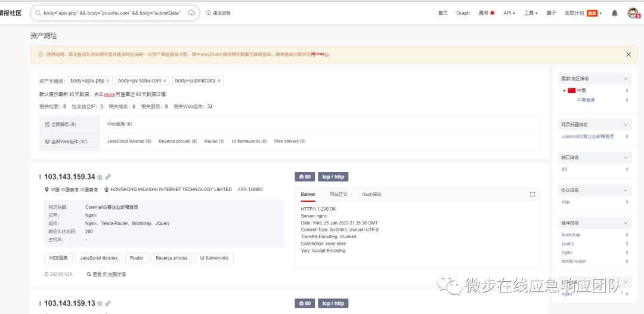Image resolution: width=644 pixels, height=314 pixels.
Task: Expand the API dropdown menu
Action: (x=509, y=13)
